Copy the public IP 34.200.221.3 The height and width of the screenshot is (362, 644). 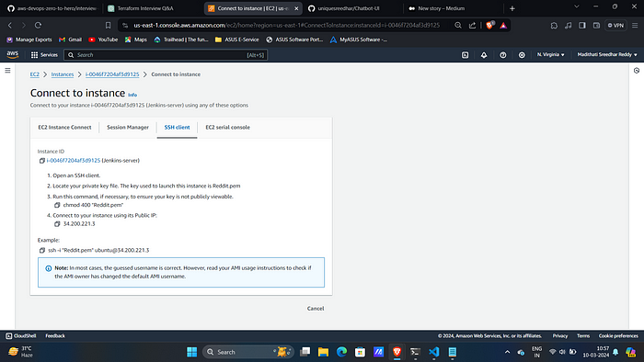tap(57, 224)
